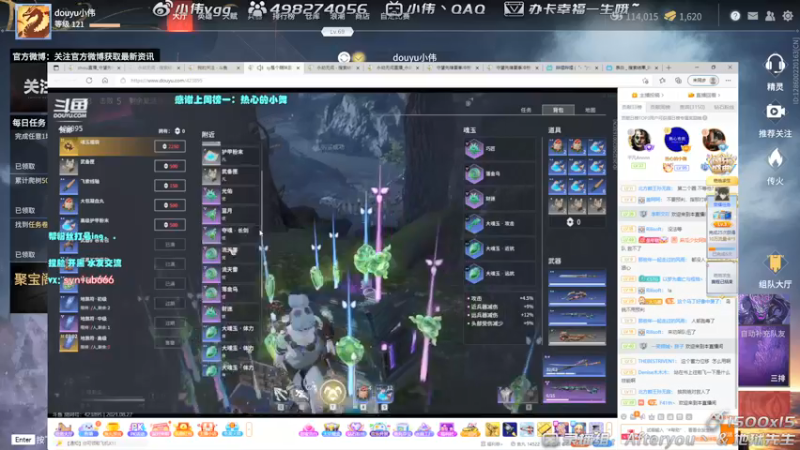Switch to the last browser tab
The height and width of the screenshot is (450, 800).
(x=632, y=67)
